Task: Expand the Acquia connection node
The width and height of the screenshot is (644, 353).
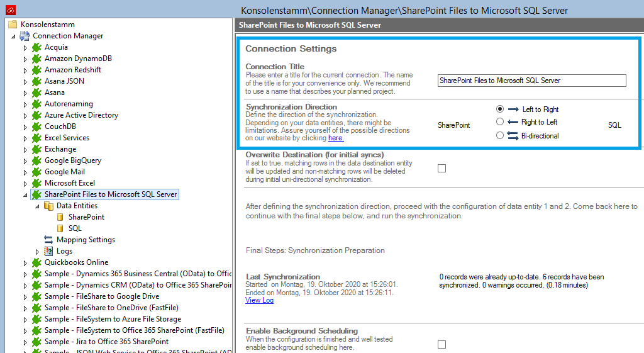Action: click(26, 48)
